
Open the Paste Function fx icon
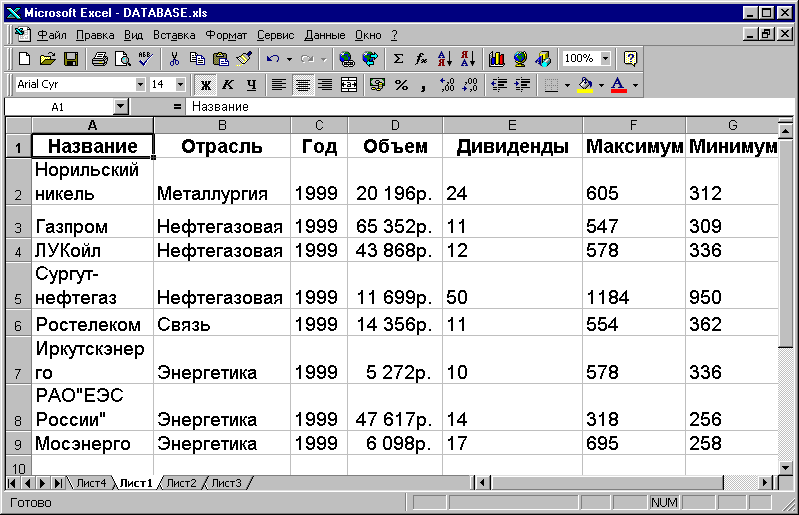point(421,59)
